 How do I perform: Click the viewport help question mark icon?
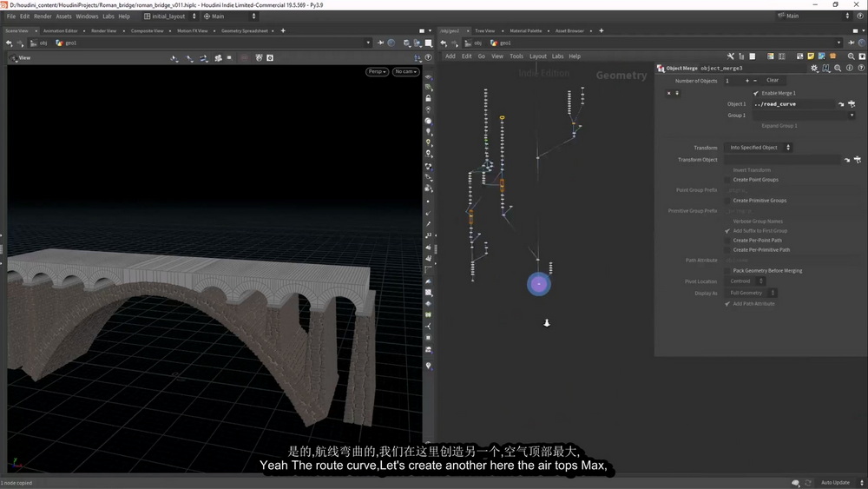tap(428, 57)
